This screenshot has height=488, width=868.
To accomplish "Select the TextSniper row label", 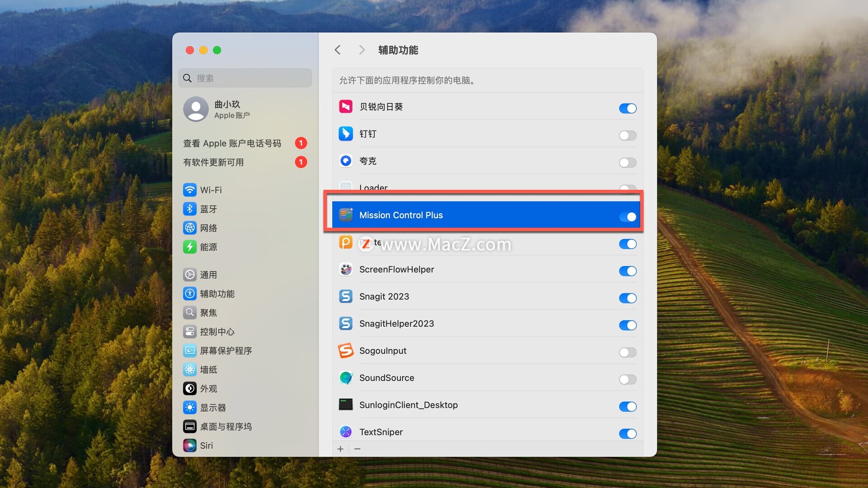I will point(381,432).
